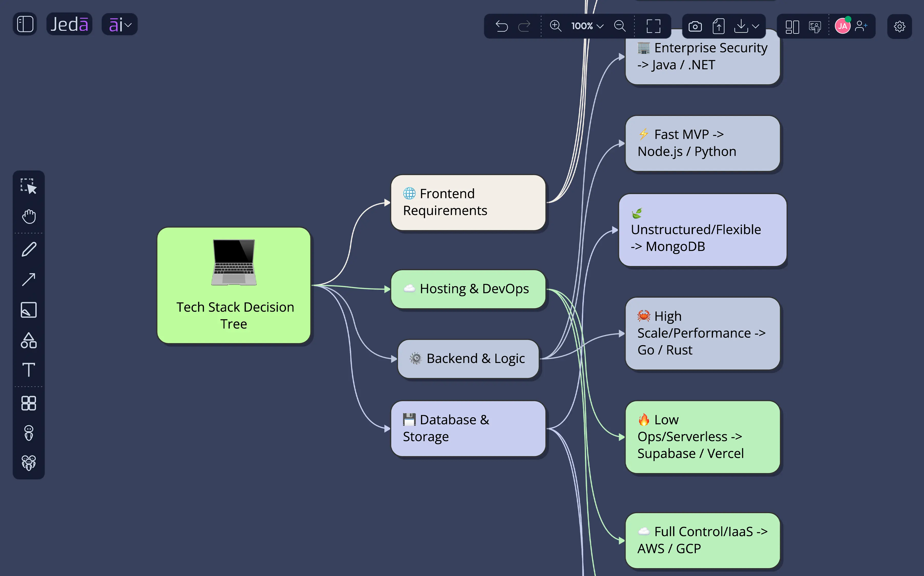The height and width of the screenshot is (576, 924).
Task: Open the multi-agent AI tool
Action: [x=28, y=463]
